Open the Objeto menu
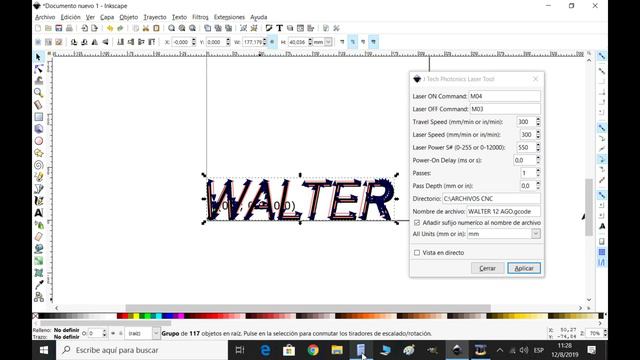This screenshot has width=640, height=360. coord(129,17)
